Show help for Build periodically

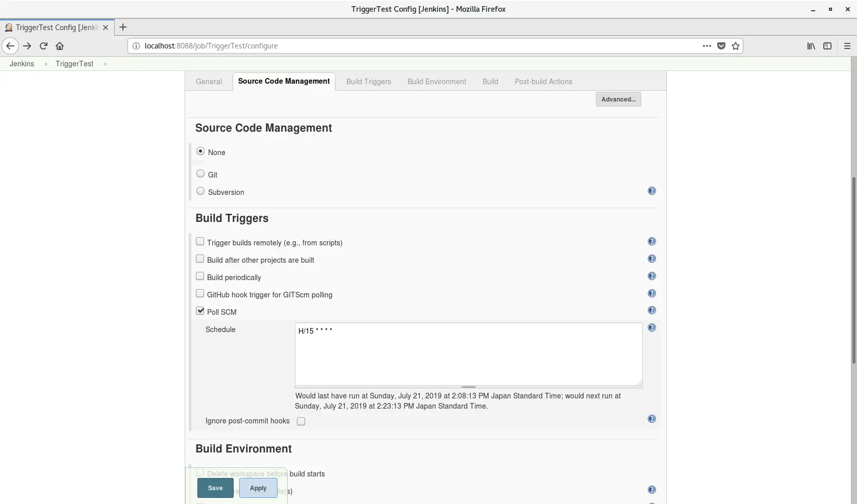(x=651, y=276)
